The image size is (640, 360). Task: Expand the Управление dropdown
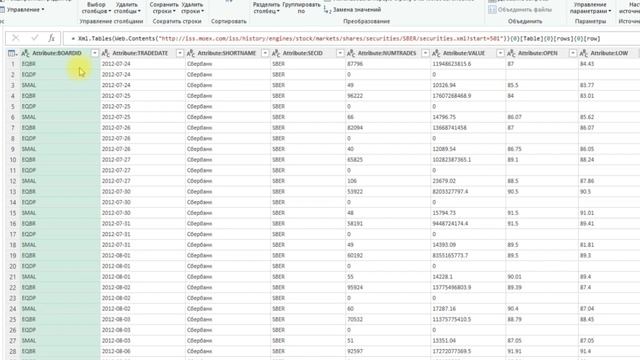[x=25, y=9]
